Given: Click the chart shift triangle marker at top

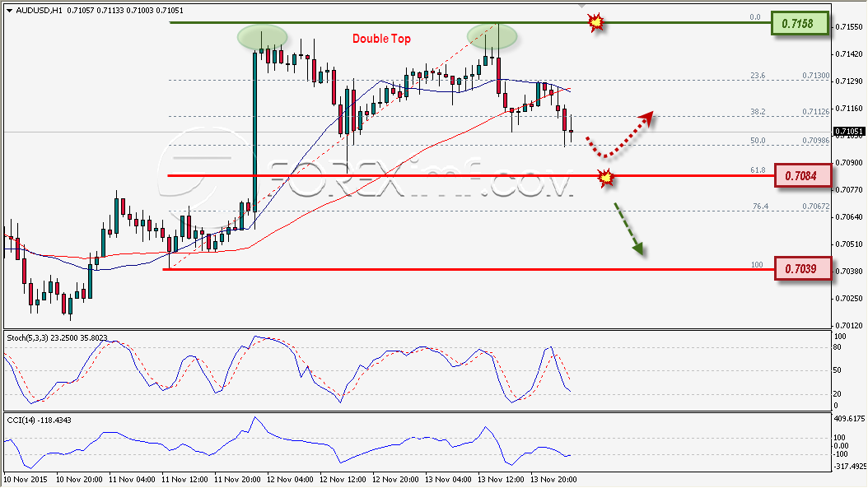Looking at the screenshot, I should (581, 6).
